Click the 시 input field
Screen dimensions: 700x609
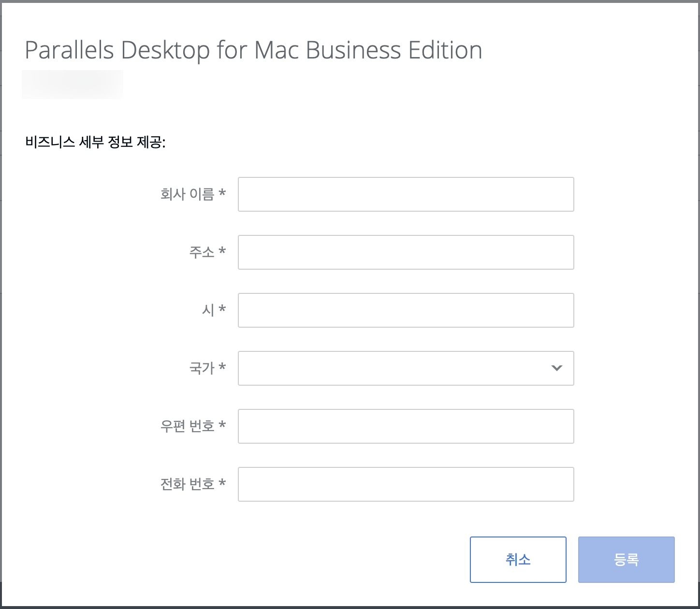[x=406, y=310]
